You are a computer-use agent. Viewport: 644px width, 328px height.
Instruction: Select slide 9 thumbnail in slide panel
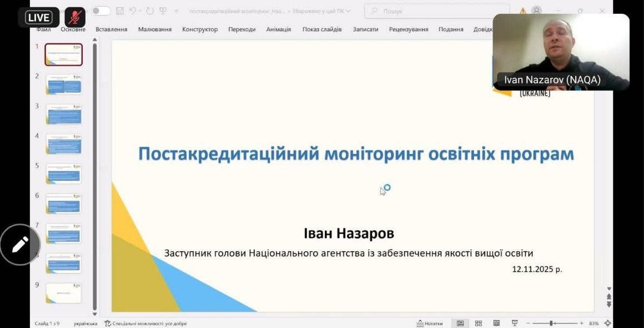(x=63, y=293)
